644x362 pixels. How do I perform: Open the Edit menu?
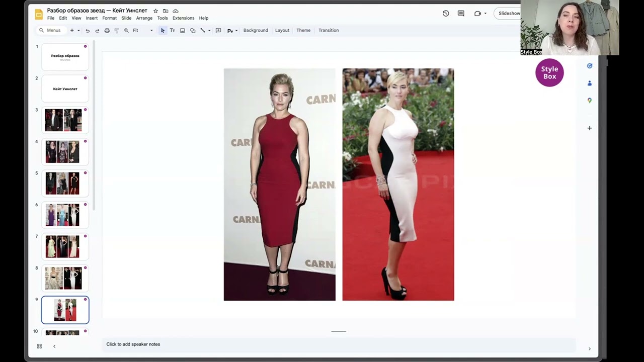(x=63, y=18)
